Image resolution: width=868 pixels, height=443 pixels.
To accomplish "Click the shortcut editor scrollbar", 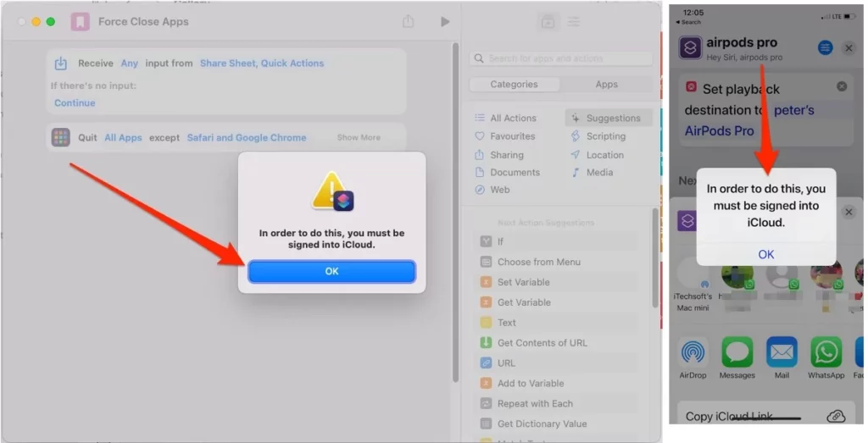I will click(x=455, y=213).
